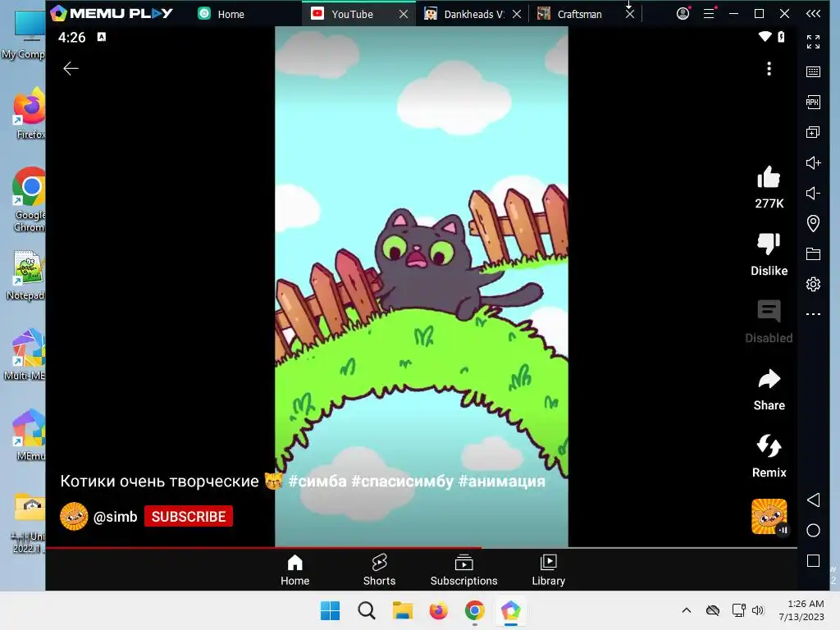Click the APK install icon
The height and width of the screenshot is (630, 840).
tap(813, 103)
